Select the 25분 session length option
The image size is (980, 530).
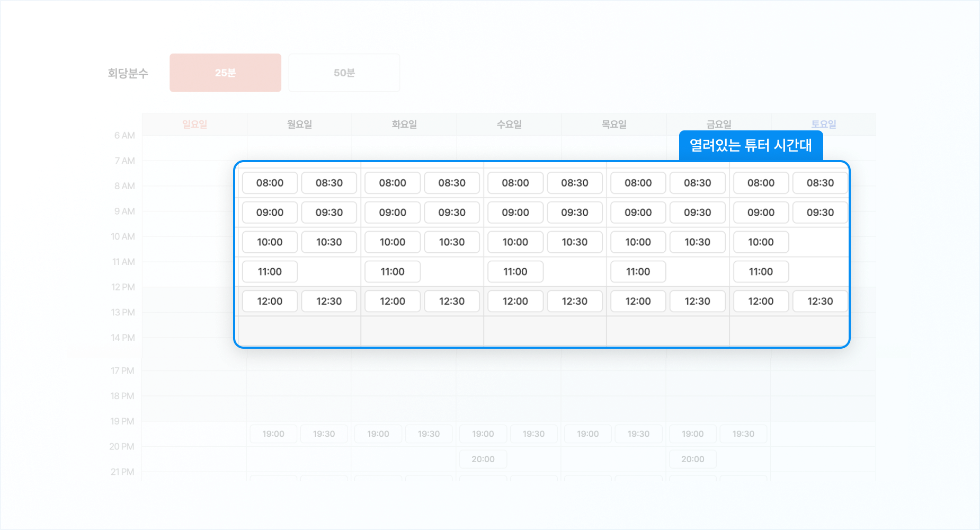click(225, 73)
